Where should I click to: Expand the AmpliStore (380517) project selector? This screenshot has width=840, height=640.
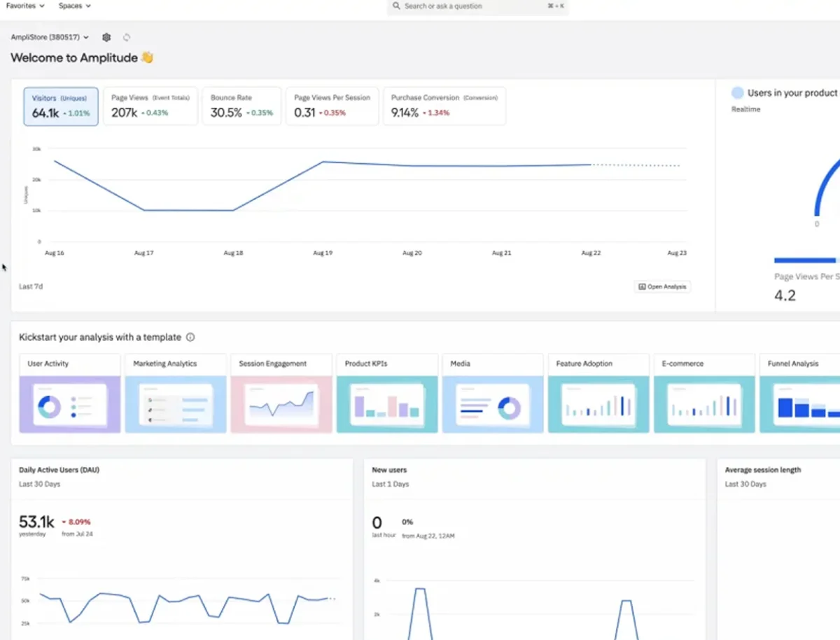pos(50,37)
